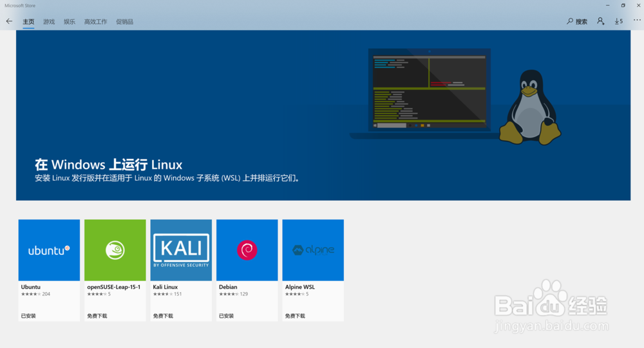Click the WSL banner description text
The width and height of the screenshot is (644, 348).
[167, 178]
